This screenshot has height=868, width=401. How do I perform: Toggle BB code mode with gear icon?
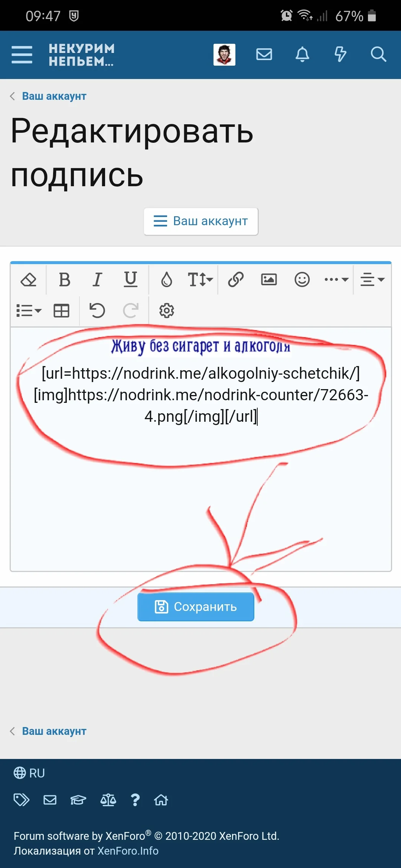click(x=166, y=310)
